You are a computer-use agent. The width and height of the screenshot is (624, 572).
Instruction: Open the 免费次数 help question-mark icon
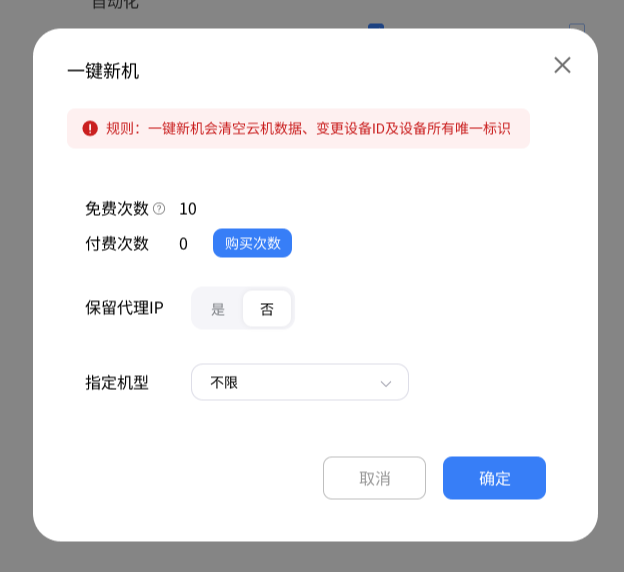click(x=159, y=209)
